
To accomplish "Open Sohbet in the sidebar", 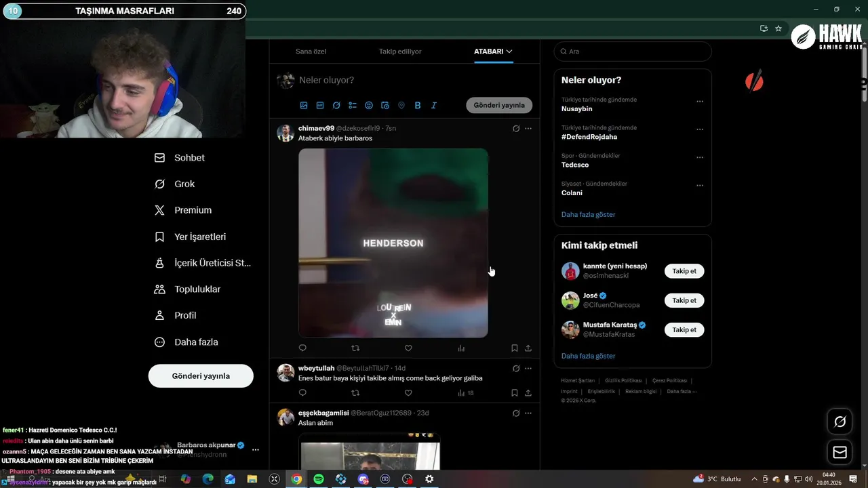I will pyautogui.click(x=180, y=158).
